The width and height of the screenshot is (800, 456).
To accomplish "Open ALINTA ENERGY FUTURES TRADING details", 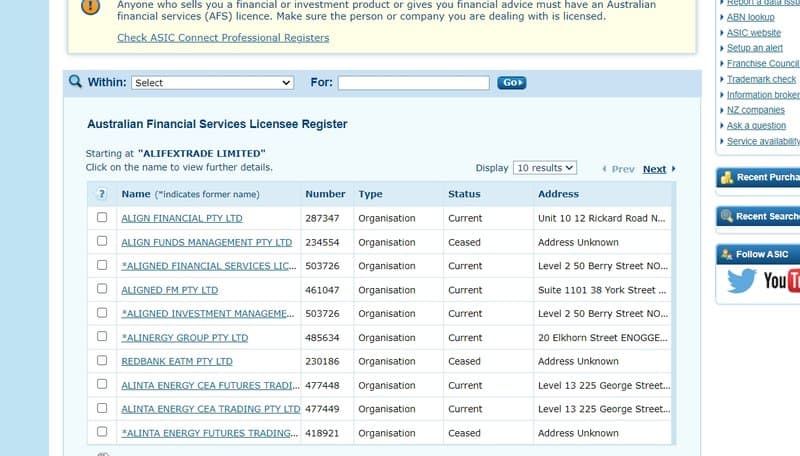I will click(x=210, y=433).
